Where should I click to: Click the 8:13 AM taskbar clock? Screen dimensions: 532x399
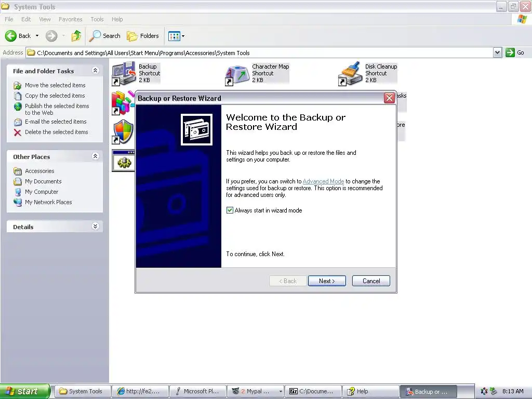pyautogui.click(x=513, y=391)
